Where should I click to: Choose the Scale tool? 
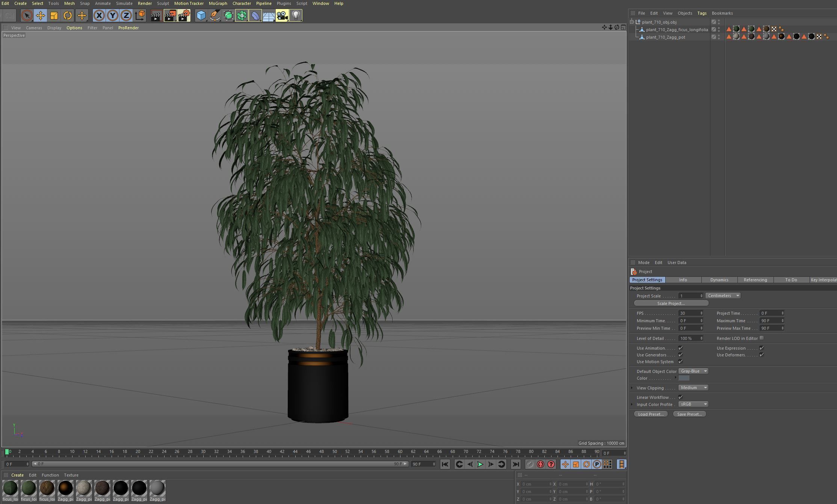click(54, 15)
